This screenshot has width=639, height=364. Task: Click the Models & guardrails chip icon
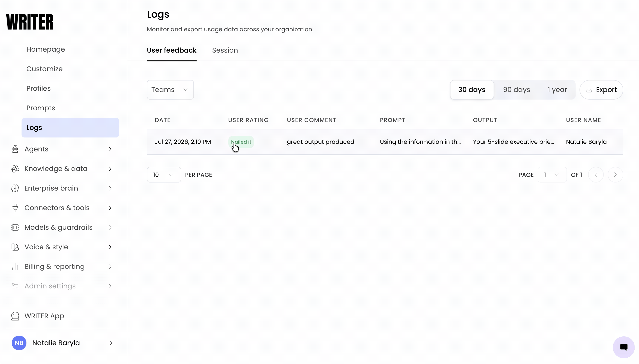pyautogui.click(x=15, y=227)
